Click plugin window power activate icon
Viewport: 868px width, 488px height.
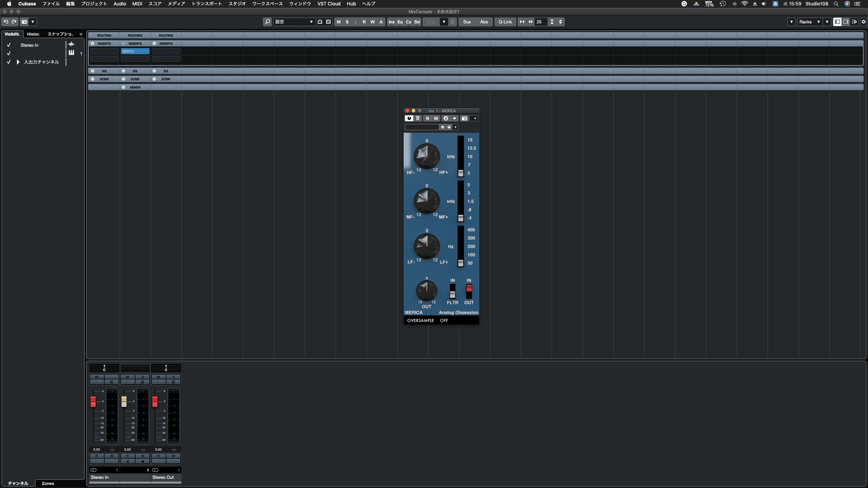[x=409, y=118]
